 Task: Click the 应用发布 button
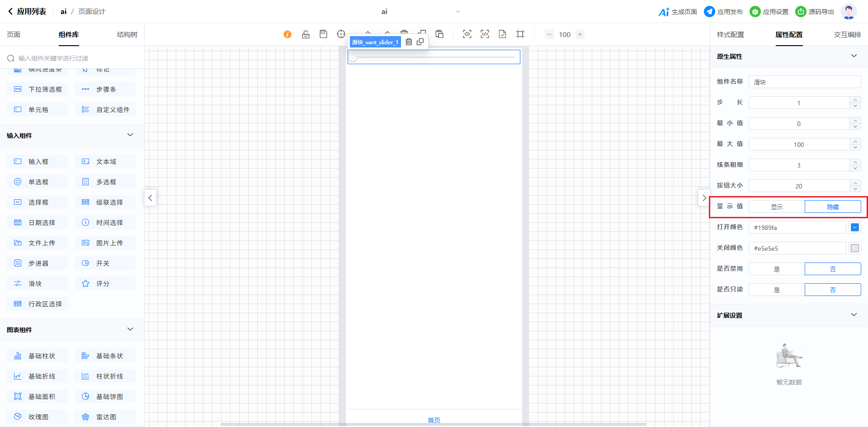[x=723, y=12]
